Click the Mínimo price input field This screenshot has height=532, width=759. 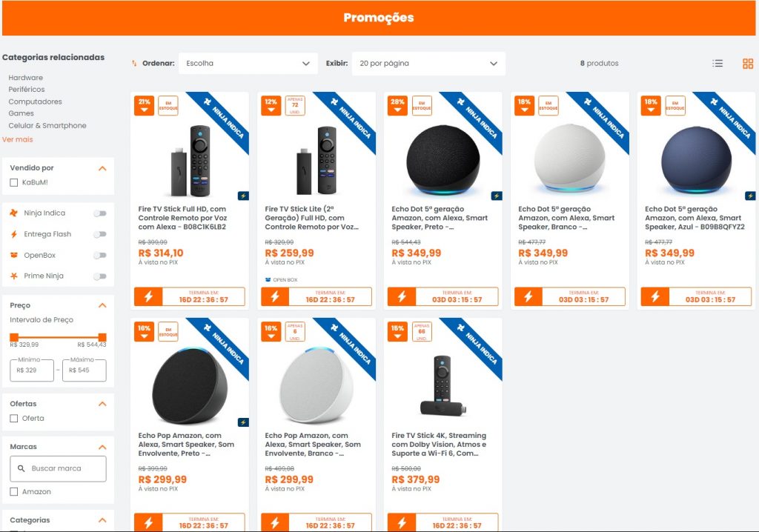pos(30,370)
